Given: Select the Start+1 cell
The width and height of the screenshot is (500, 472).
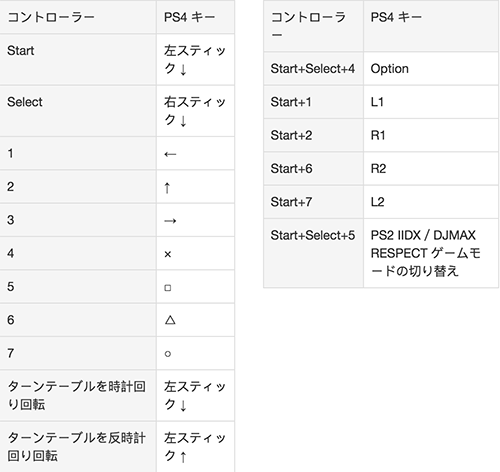Looking at the screenshot, I should 313,102.
